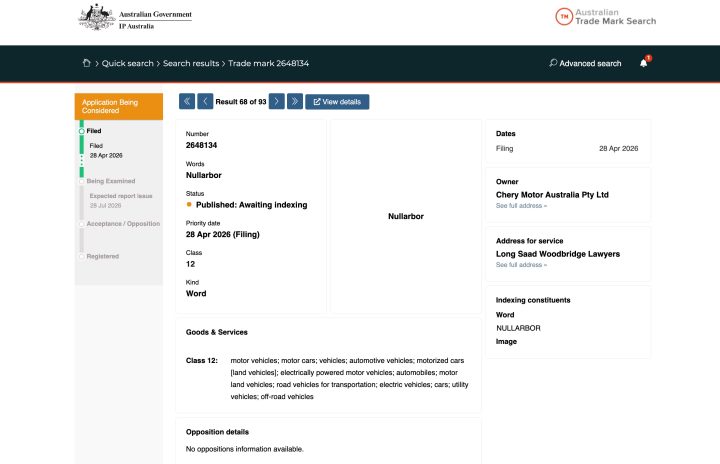Click the owner name Chery Motor Australia Pty Ltd
720x464 pixels.
click(552, 195)
